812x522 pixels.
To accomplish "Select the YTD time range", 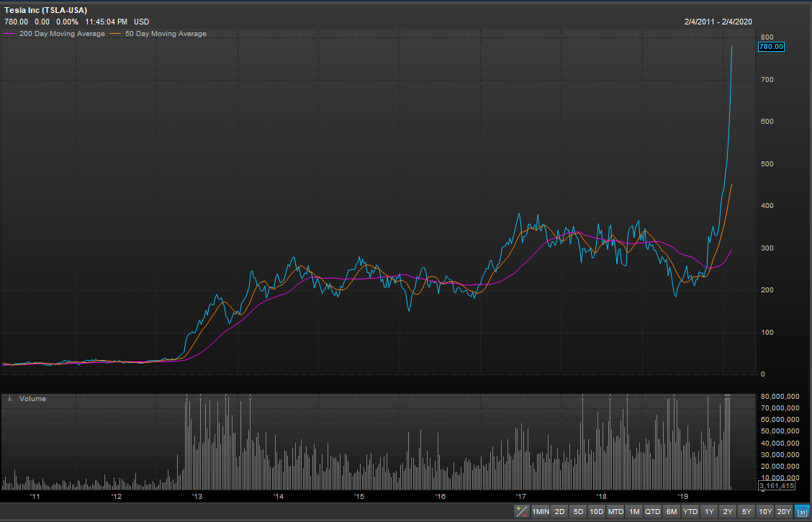I will tap(690, 512).
